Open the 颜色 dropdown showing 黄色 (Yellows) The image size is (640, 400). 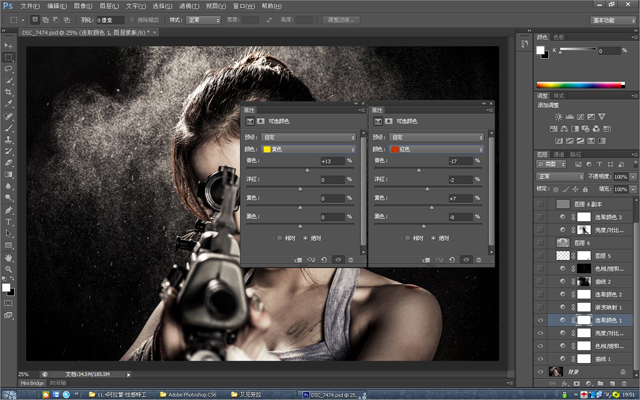tap(309, 149)
